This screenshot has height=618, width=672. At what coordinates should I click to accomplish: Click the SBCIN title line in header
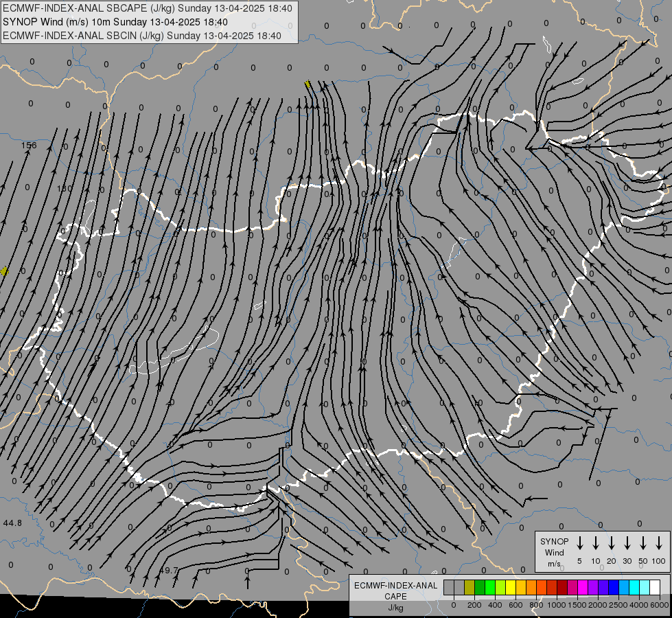coord(142,36)
